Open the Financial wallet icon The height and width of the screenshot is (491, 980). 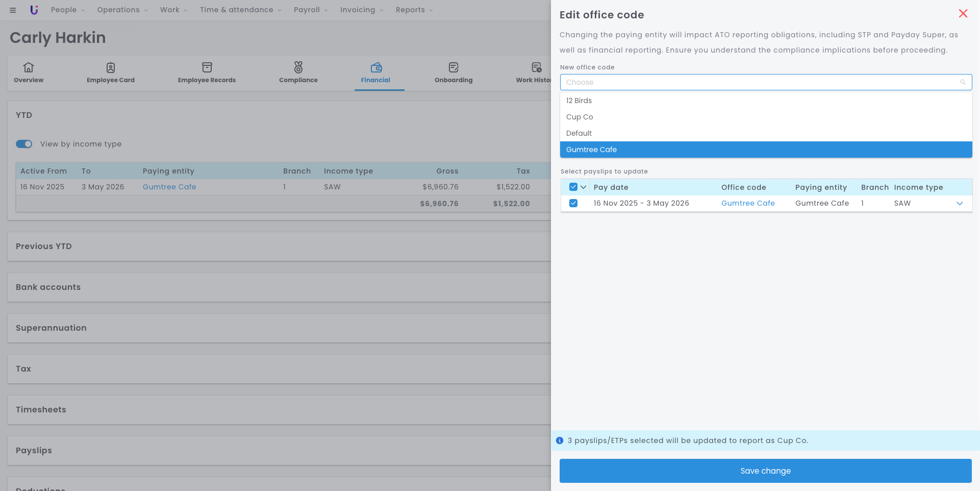click(376, 67)
